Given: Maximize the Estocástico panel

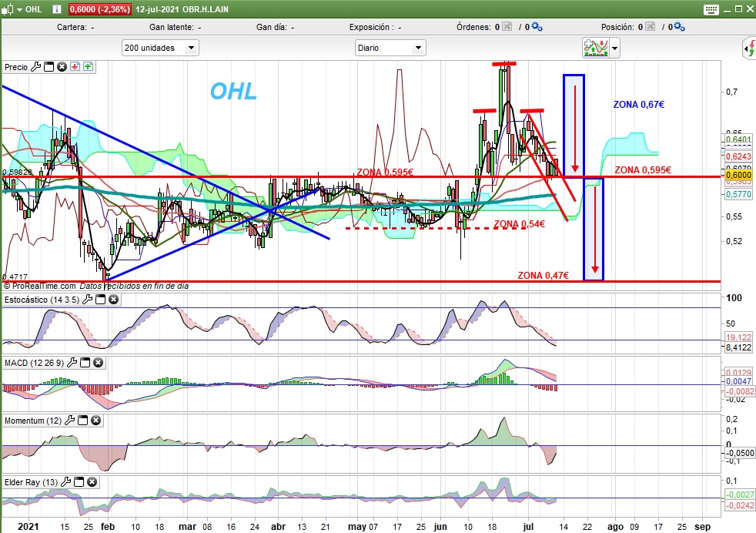Looking at the screenshot, I should (x=100, y=300).
